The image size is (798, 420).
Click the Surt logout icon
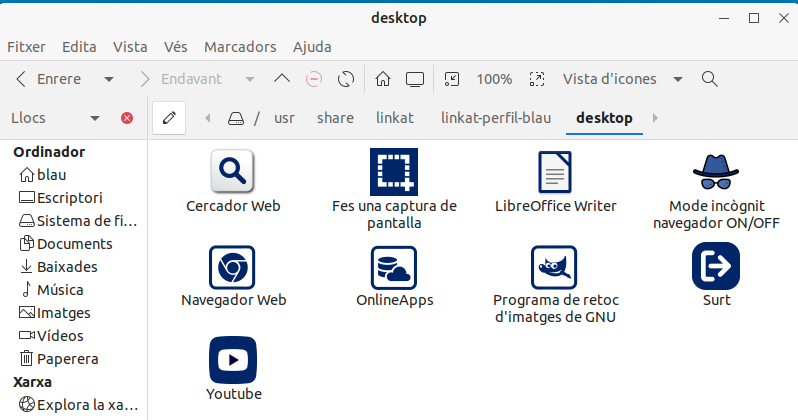point(715,266)
